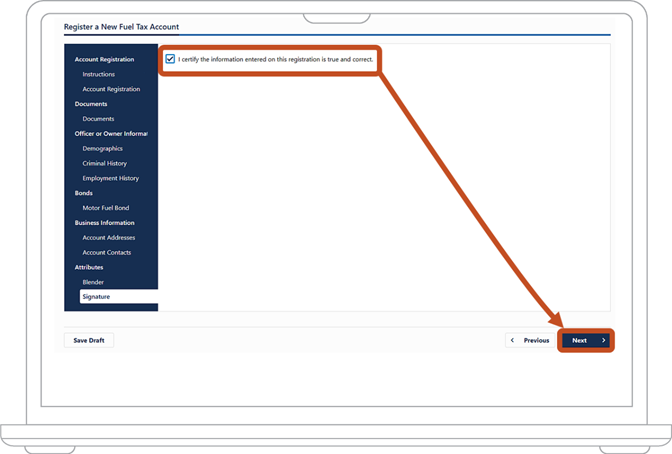Click the Next button
Image resolution: width=672 pixels, height=454 pixels.
pyautogui.click(x=586, y=340)
